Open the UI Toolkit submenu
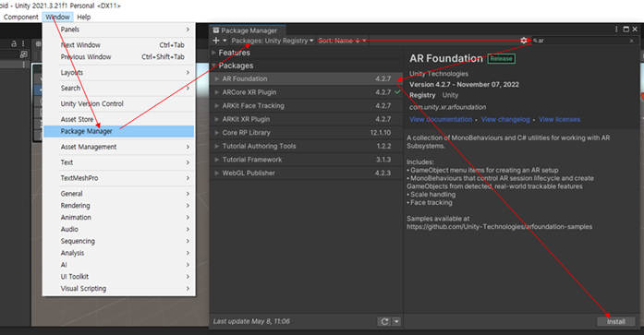Viewport: 644px width, 335px height. coord(118,277)
